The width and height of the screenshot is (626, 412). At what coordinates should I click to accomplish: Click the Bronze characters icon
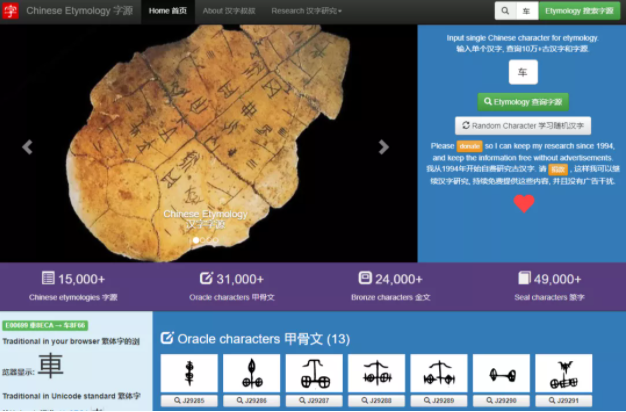pos(364,278)
